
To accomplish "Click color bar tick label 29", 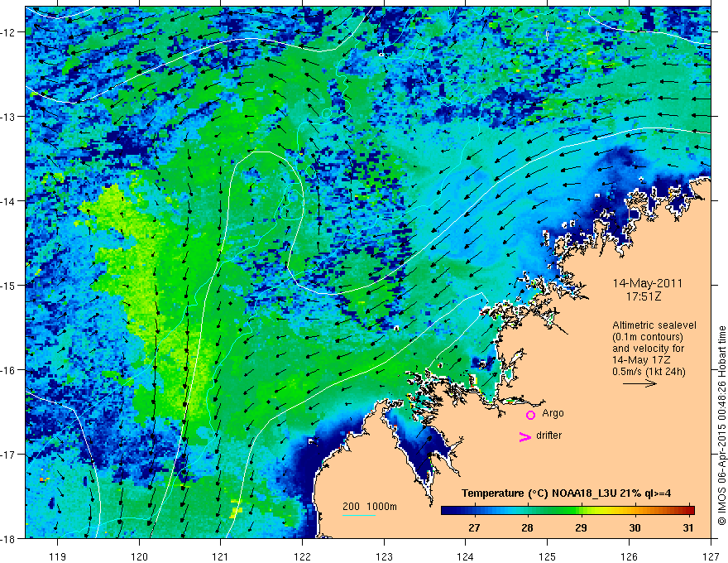I will pos(581,527).
